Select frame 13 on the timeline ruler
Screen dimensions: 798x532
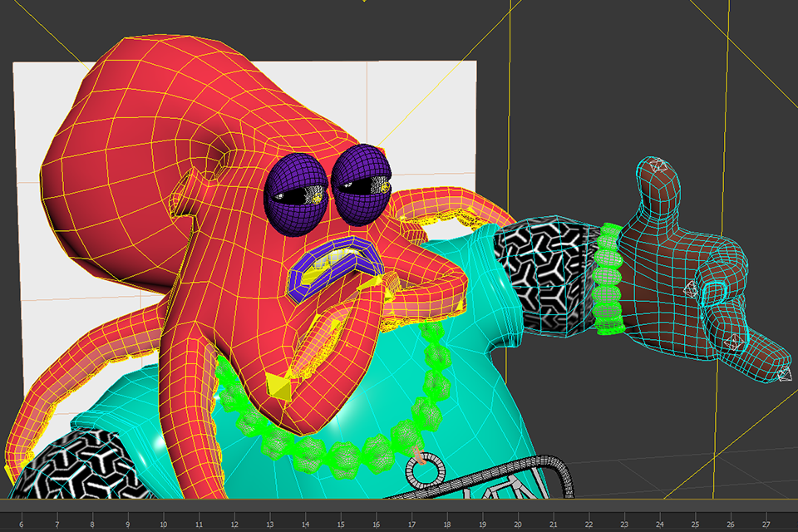pyautogui.click(x=269, y=524)
